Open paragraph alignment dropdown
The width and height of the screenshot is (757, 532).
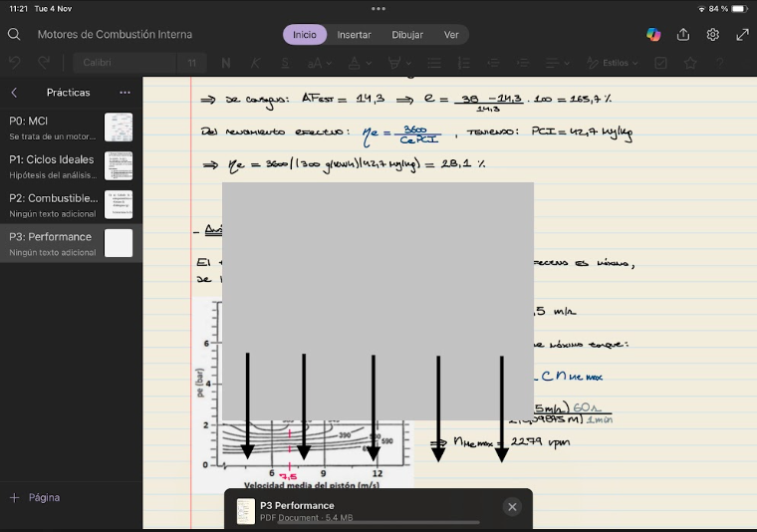[x=557, y=63]
